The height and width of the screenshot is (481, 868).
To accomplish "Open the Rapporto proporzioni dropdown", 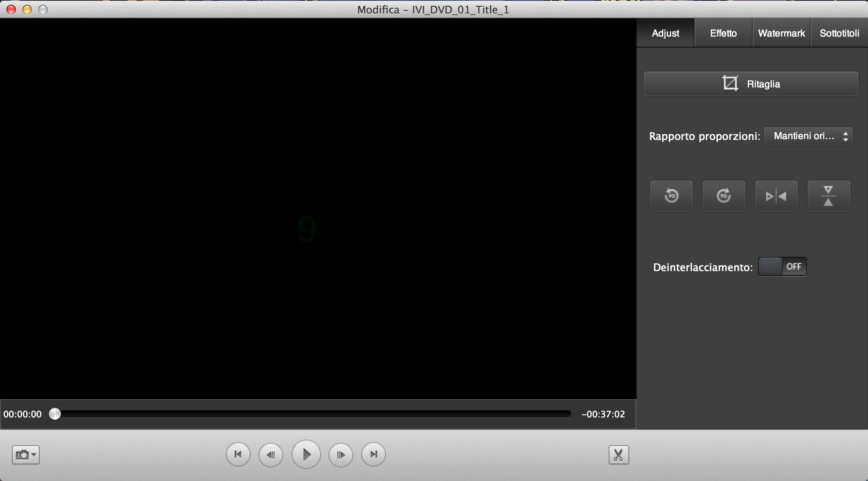I will tap(808, 136).
